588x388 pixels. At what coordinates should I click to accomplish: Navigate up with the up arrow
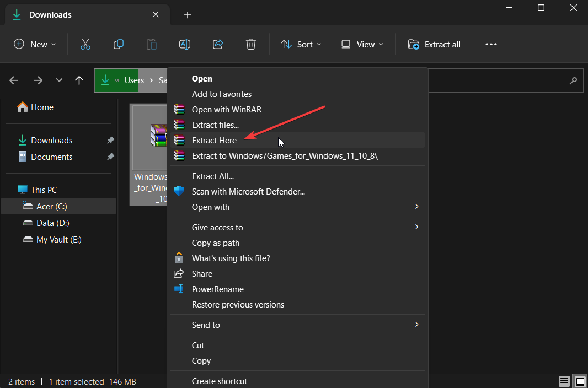[x=79, y=80]
